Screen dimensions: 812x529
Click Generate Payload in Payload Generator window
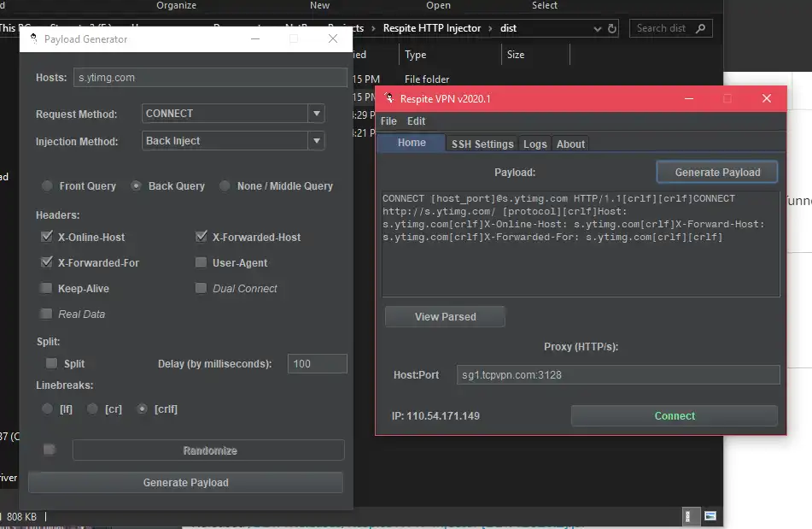[185, 482]
